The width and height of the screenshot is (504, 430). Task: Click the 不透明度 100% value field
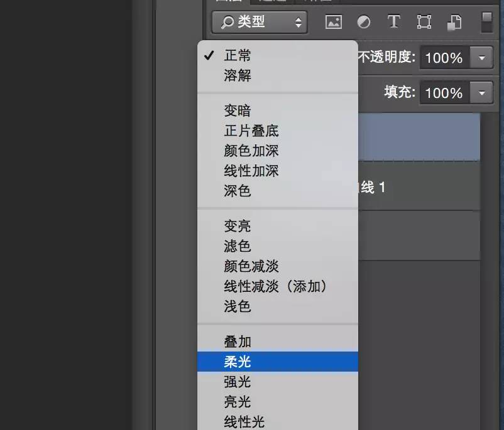click(x=444, y=58)
